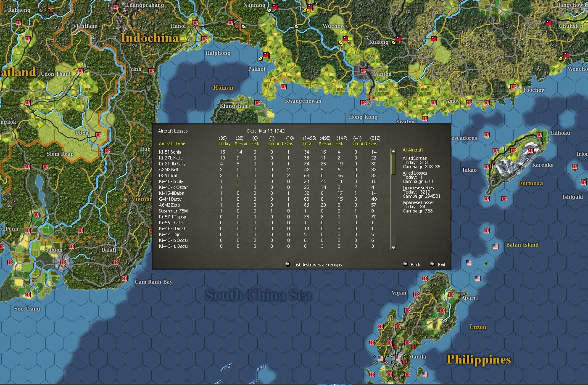Sort by the Today column header

tap(224, 143)
